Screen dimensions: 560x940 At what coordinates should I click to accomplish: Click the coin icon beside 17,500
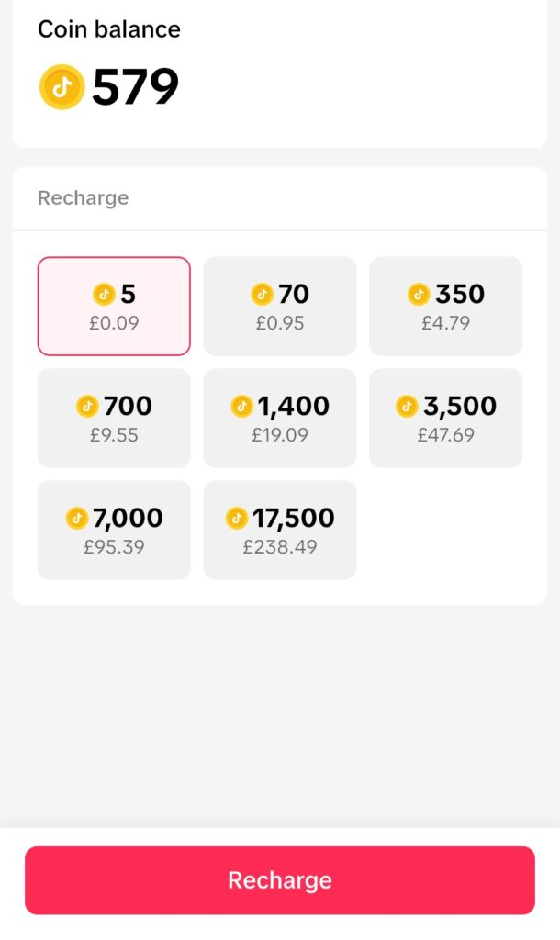(236, 518)
